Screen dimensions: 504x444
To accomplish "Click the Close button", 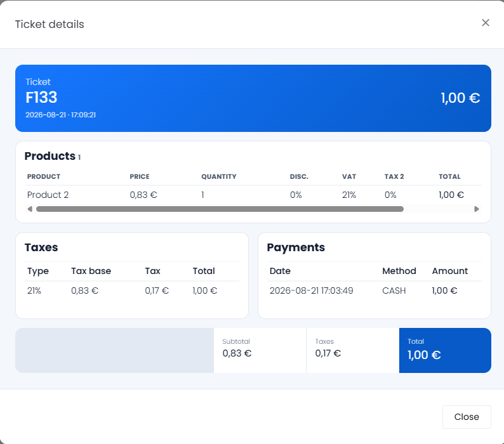I will click(x=467, y=417).
